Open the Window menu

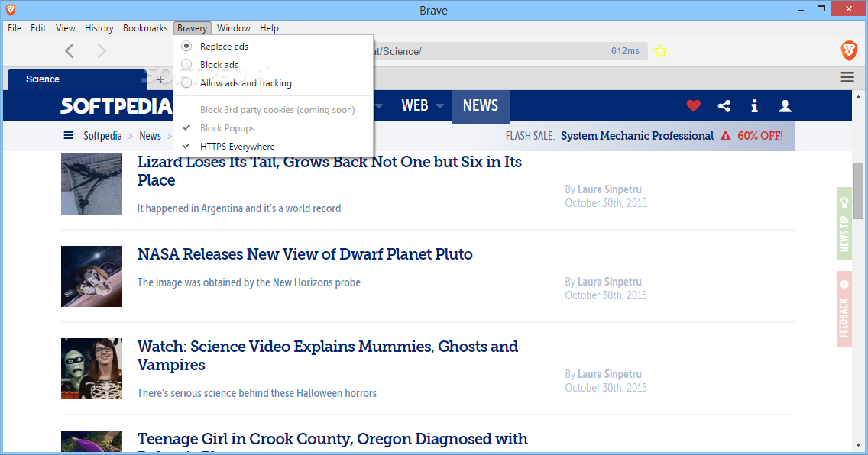click(233, 28)
